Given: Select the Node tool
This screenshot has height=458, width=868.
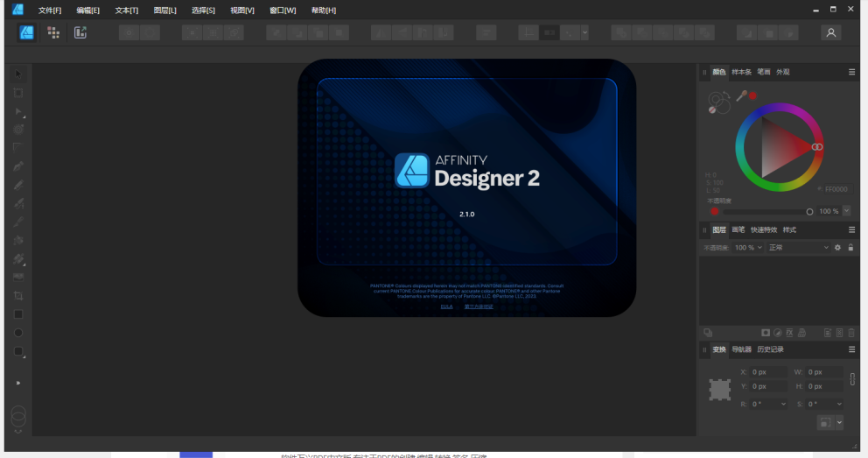Looking at the screenshot, I should (x=18, y=111).
